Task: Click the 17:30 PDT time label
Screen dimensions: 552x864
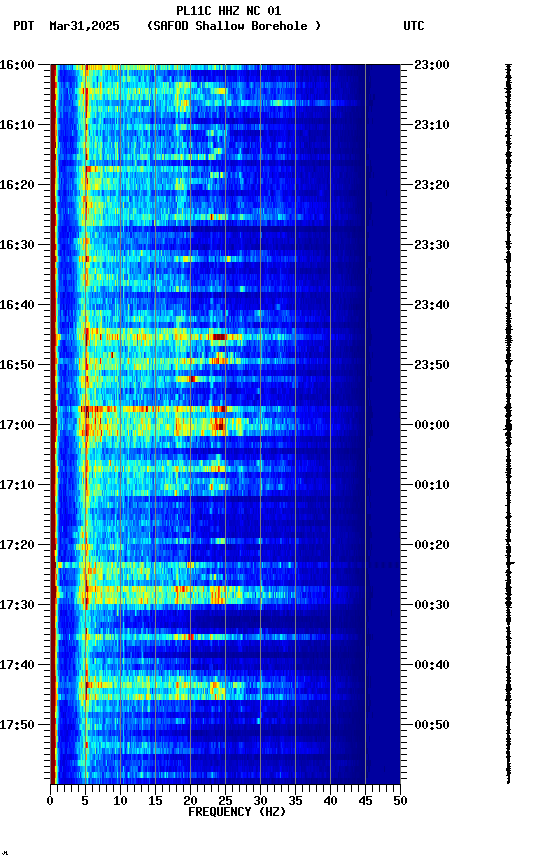Action: (17, 605)
